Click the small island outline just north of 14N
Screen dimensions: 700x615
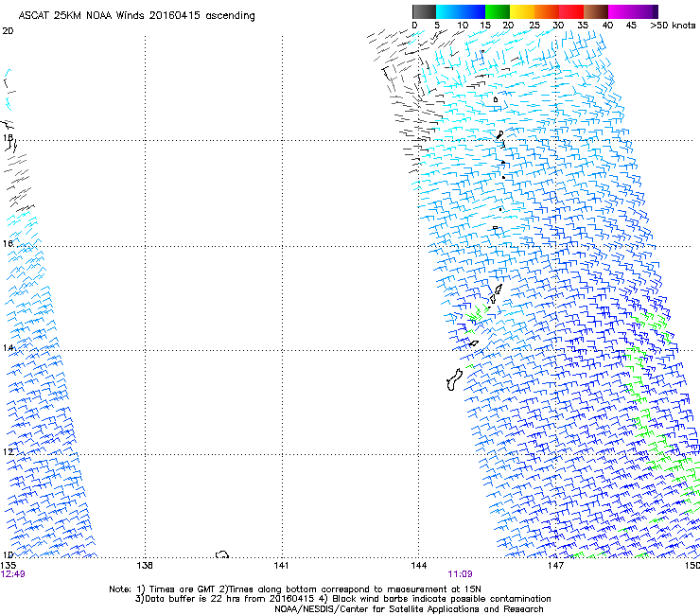click(x=474, y=343)
